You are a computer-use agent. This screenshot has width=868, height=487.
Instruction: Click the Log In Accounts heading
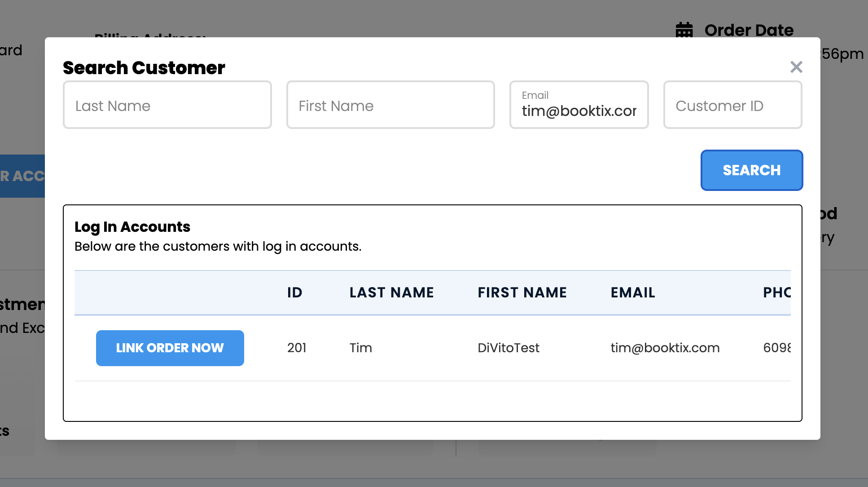(x=132, y=227)
